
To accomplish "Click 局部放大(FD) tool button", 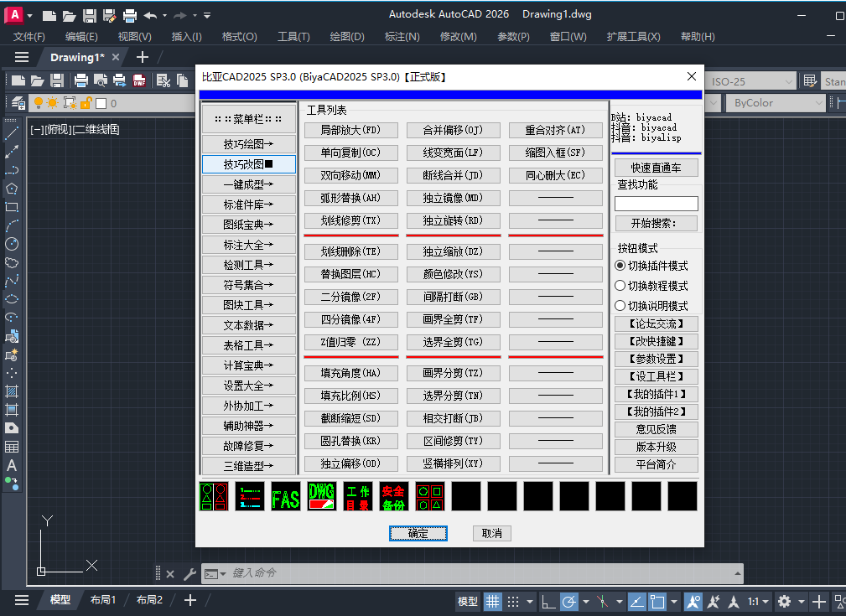I will click(350, 130).
